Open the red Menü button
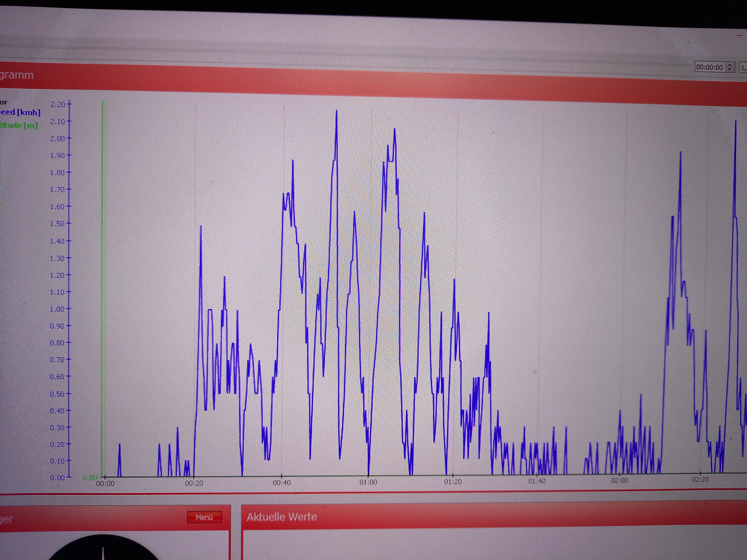The height and width of the screenshot is (560, 747). point(204,517)
